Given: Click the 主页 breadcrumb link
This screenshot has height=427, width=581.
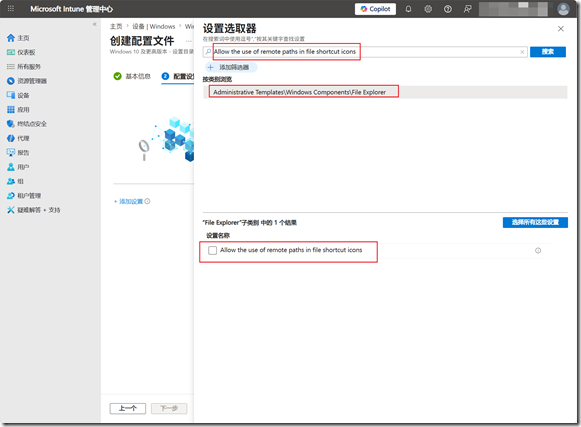Looking at the screenshot, I should (x=116, y=26).
